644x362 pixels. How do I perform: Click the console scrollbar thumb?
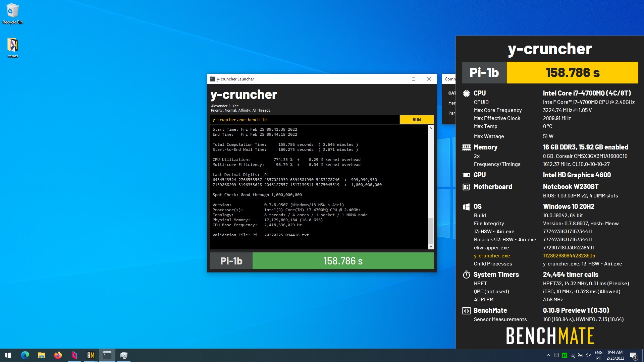(431, 231)
